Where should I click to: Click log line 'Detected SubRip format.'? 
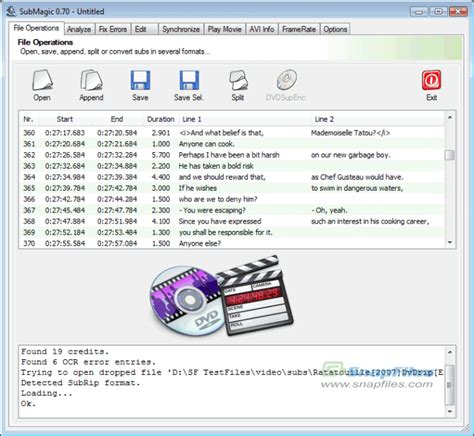[81, 383]
